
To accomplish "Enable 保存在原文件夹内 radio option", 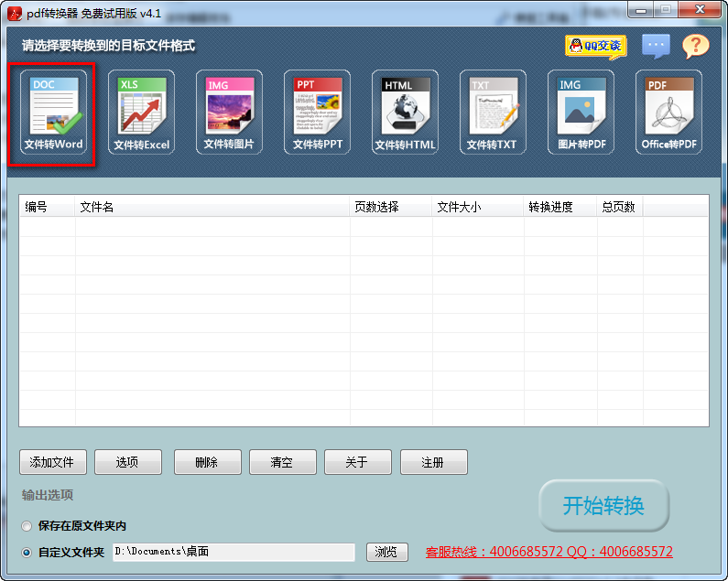I will [x=27, y=526].
